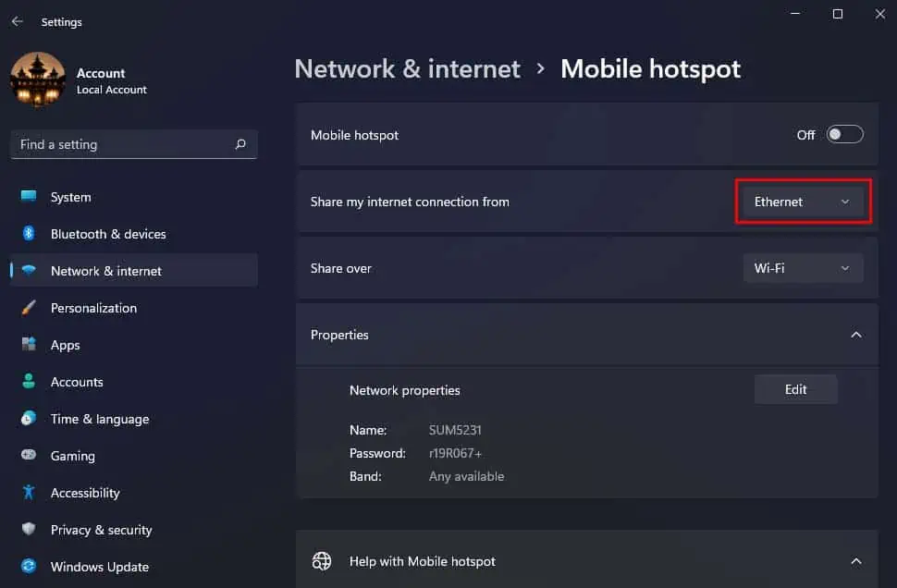Viewport: 897px width, 588px height.
Task: Click the back arrow in Settings title bar
Action: 18,21
